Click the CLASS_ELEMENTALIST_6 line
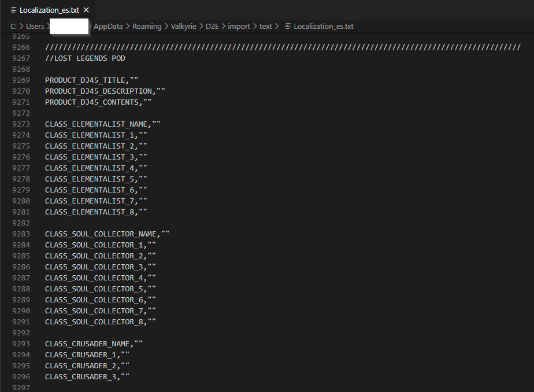The width and height of the screenshot is (534, 392). tap(96, 190)
